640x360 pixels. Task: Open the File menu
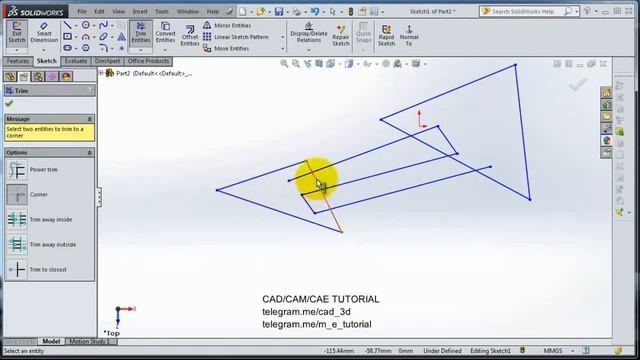pos(82,11)
